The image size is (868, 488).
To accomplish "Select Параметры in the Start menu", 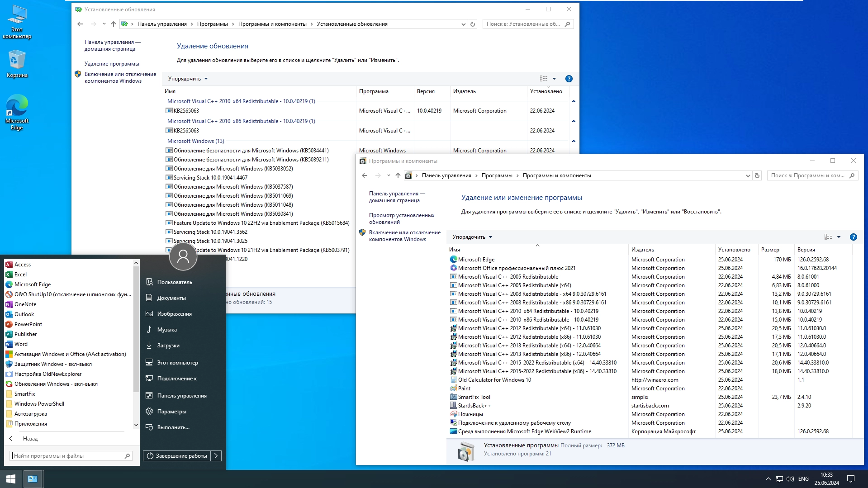I will click(171, 411).
